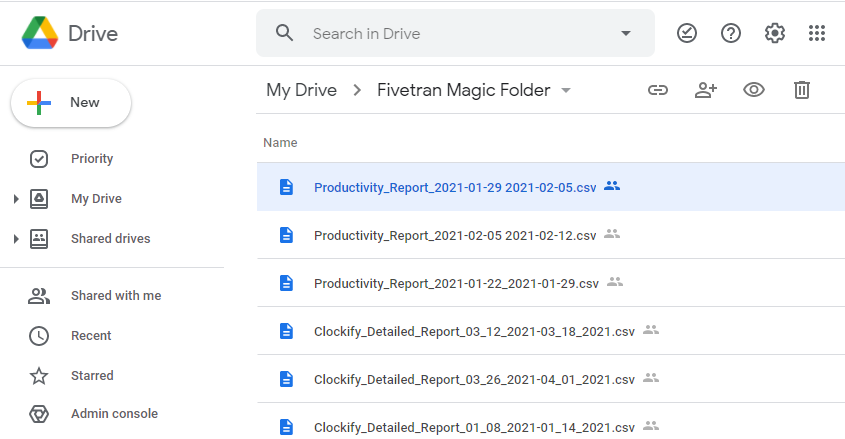Go to Shared with me
This screenshot has width=845, height=439.
point(115,296)
